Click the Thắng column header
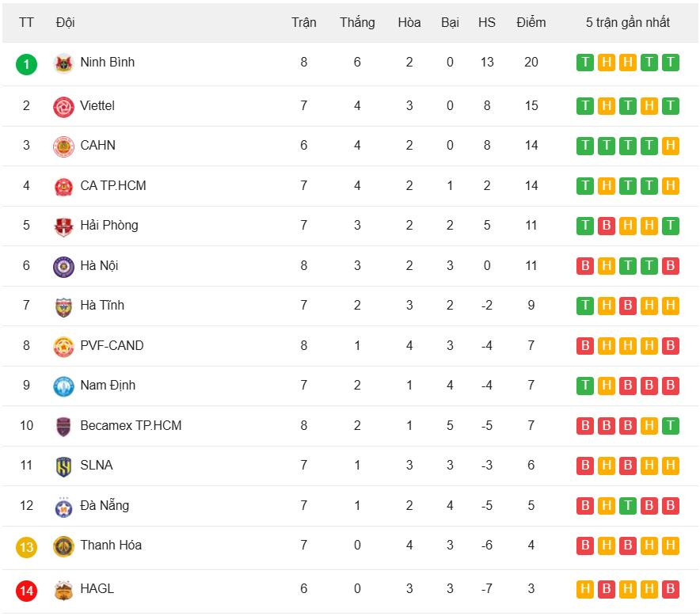Viewport: 700px width, 616px height. (x=357, y=22)
